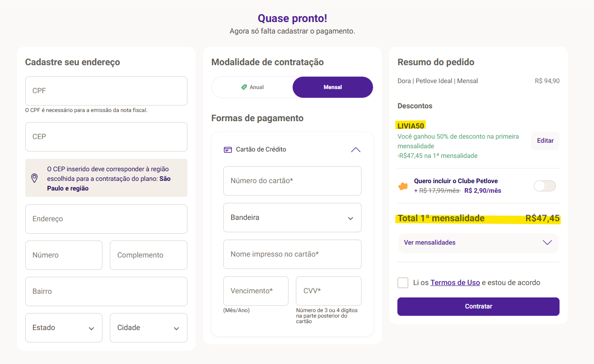The width and height of the screenshot is (594, 364).
Task: Click the CPF input field
Action: tap(106, 90)
